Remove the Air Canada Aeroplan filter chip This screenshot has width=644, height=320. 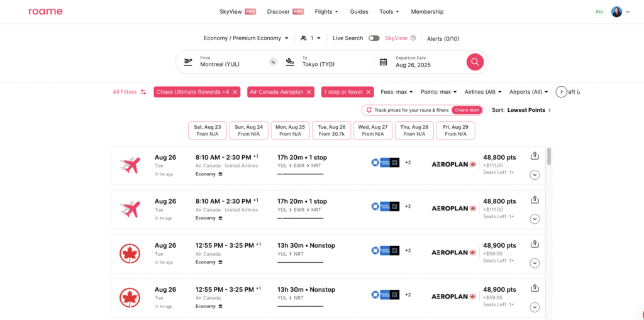point(309,92)
